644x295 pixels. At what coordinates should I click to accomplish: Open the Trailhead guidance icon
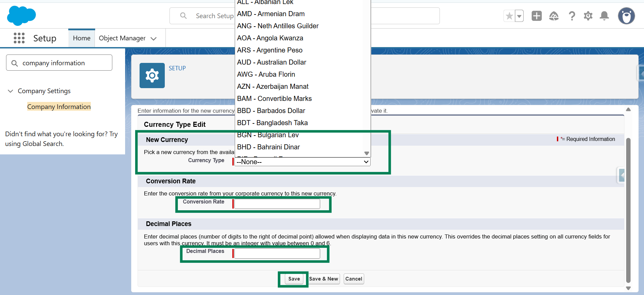554,16
